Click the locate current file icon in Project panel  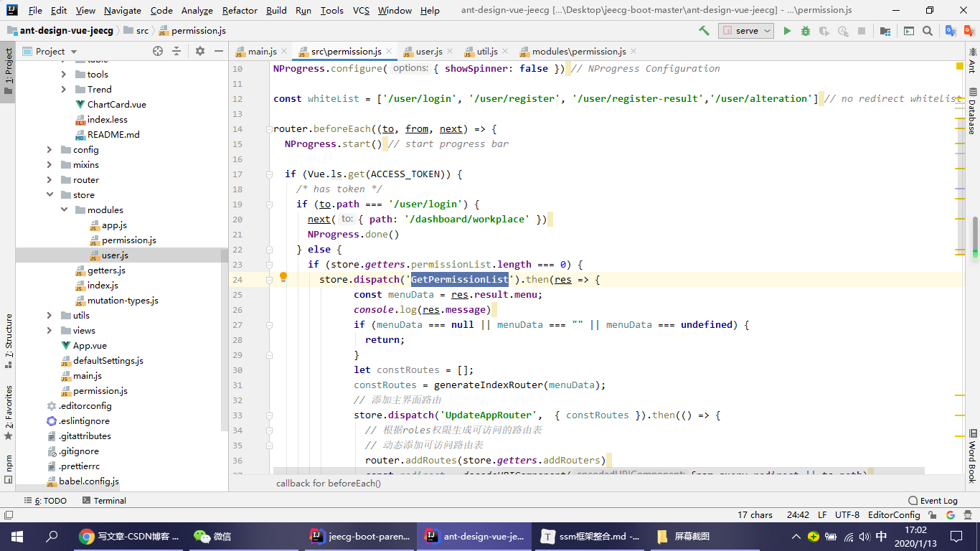(158, 51)
